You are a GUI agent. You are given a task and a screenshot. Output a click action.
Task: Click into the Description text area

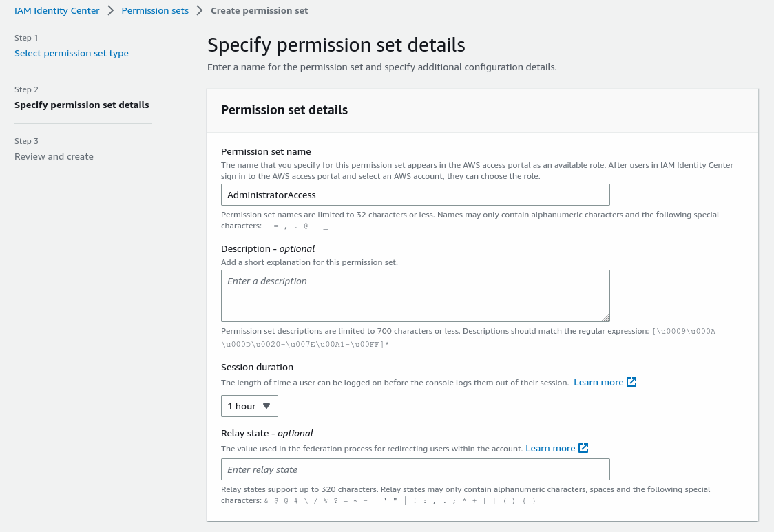(x=415, y=295)
